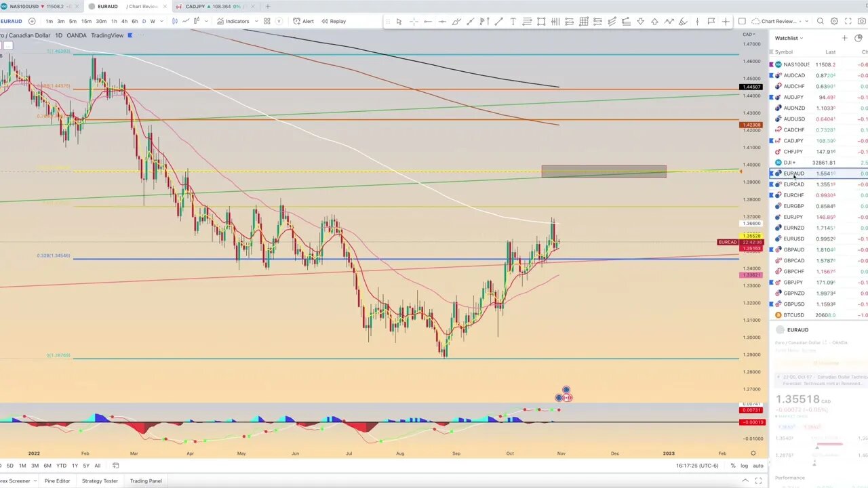Set the 15m timeframe
The image size is (868, 488).
(x=86, y=21)
